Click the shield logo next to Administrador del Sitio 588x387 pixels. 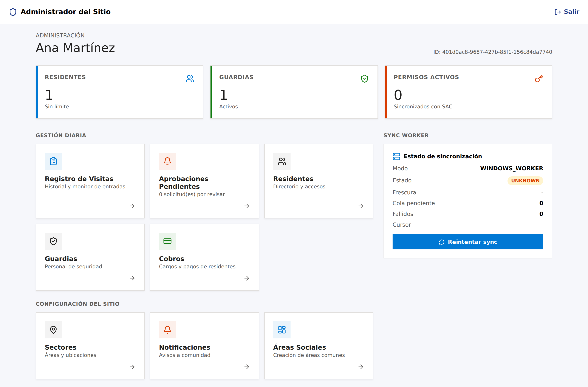(13, 12)
